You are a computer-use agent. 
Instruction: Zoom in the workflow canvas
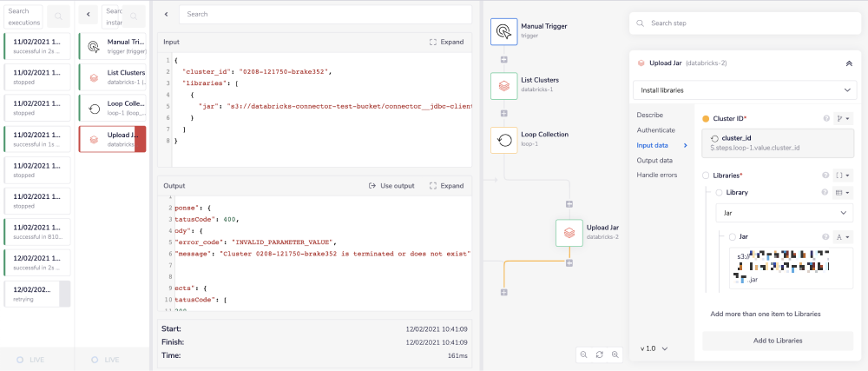[615, 354]
